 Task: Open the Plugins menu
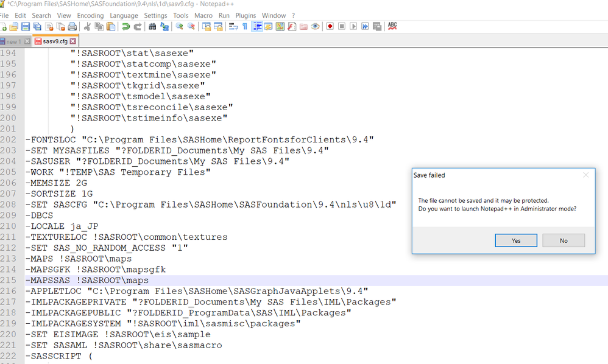tap(246, 15)
